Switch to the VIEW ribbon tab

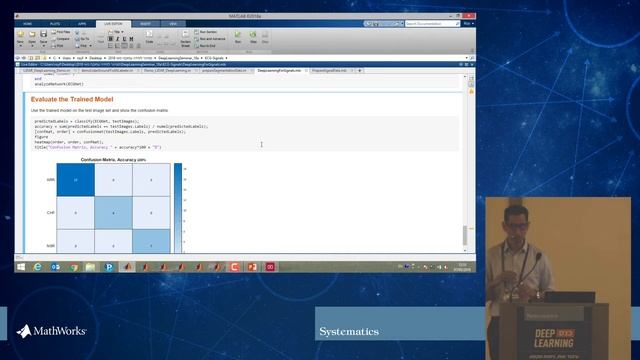[x=173, y=24]
